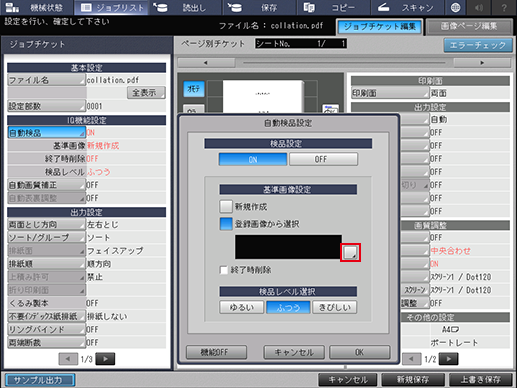This screenshot has height=388, width=517.
Task: Open the 自動画質補正 setting
Action: [46, 185]
